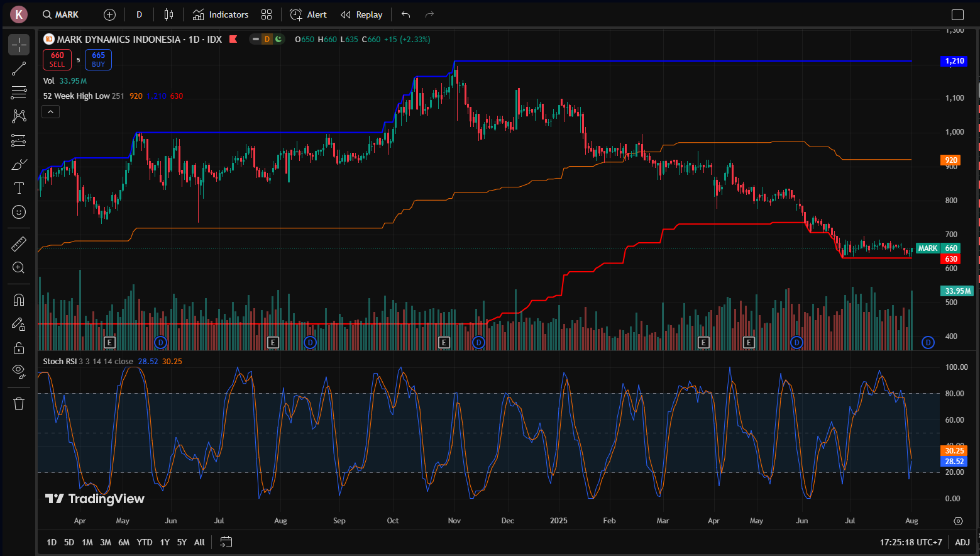
Task: Hide all drawings with eye icon
Action: [x=19, y=372]
